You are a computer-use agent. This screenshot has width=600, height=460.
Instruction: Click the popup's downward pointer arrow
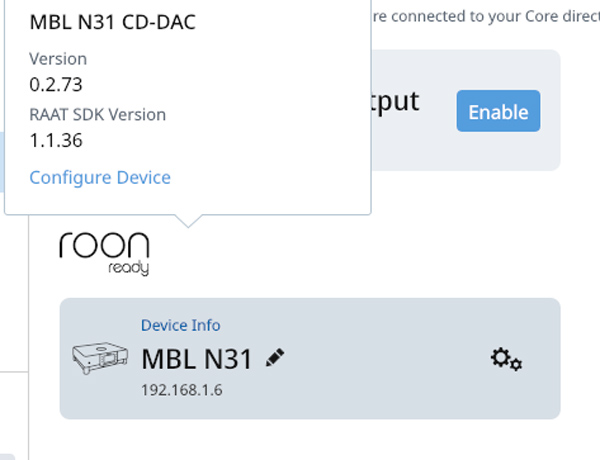(x=188, y=220)
